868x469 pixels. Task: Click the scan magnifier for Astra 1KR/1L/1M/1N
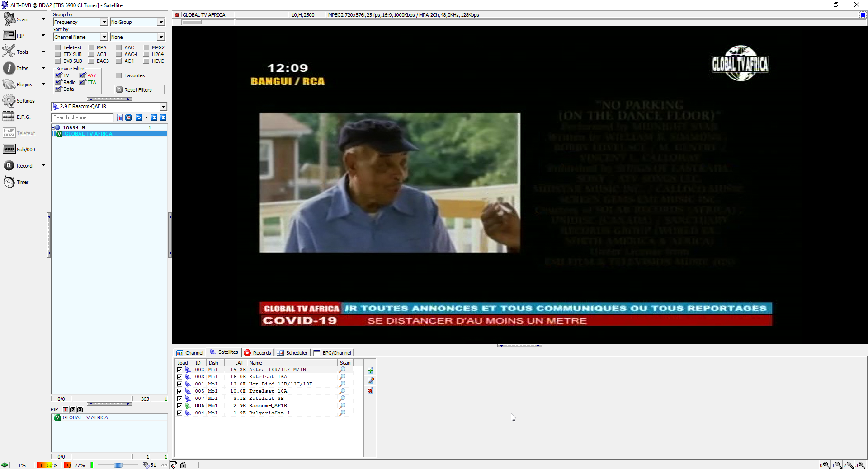(x=342, y=370)
